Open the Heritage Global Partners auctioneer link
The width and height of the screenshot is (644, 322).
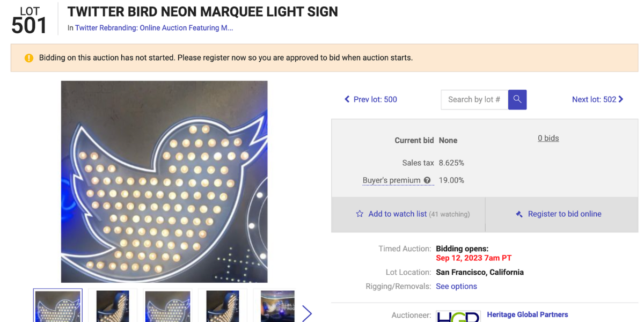[x=527, y=314]
